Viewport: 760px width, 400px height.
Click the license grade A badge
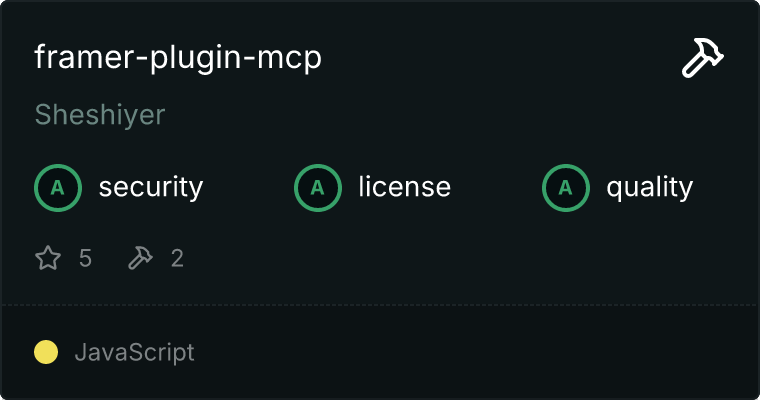[x=317, y=188]
